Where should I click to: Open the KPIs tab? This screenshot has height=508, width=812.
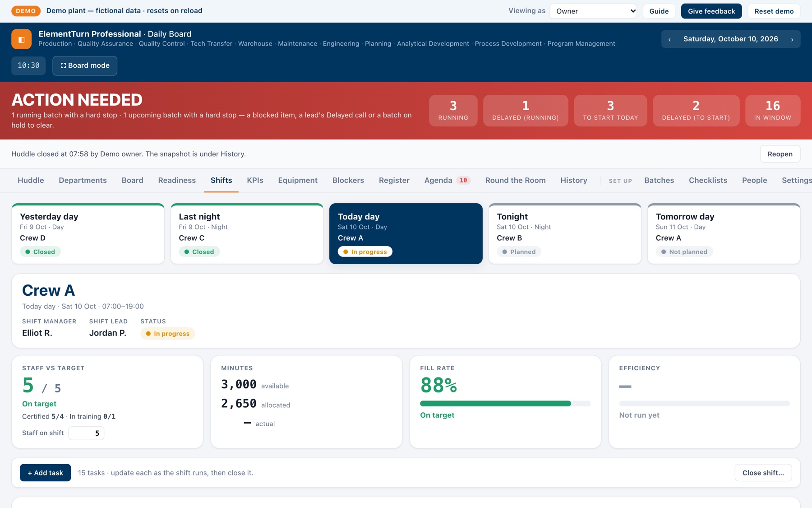pyautogui.click(x=255, y=180)
